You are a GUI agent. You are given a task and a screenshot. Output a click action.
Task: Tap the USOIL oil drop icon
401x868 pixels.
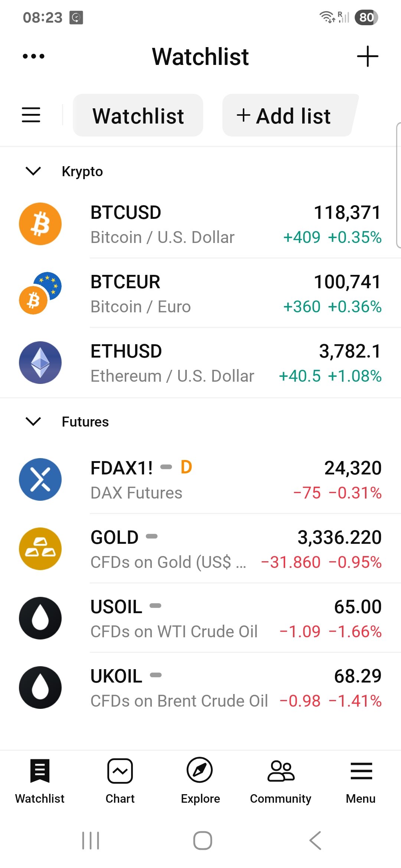(40, 618)
